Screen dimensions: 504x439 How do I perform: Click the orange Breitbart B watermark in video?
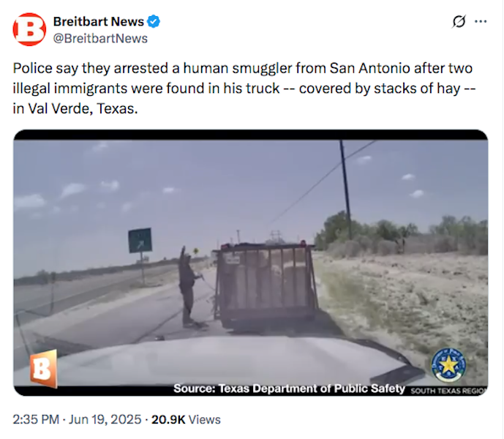tap(44, 369)
